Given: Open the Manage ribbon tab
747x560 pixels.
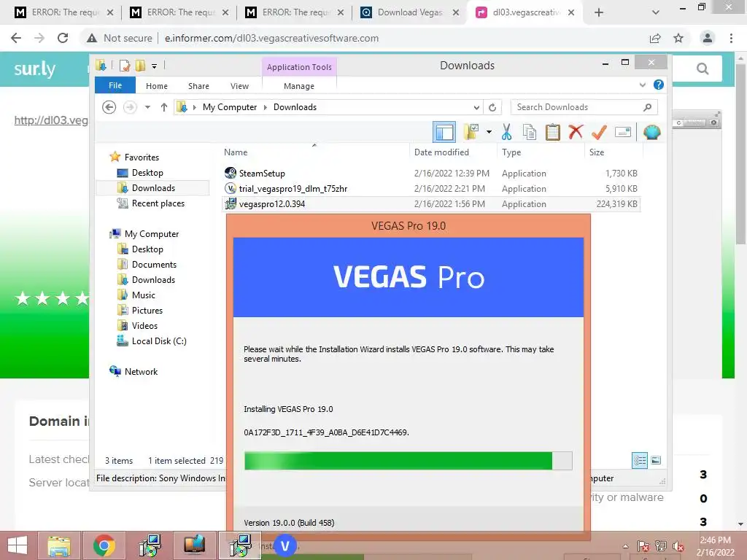Looking at the screenshot, I should tap(299, 86).
